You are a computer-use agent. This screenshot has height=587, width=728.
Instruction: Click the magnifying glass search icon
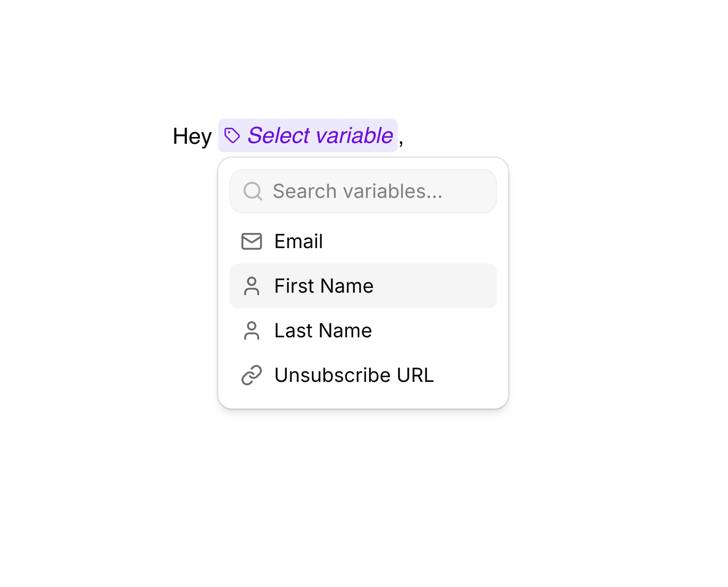253,191
